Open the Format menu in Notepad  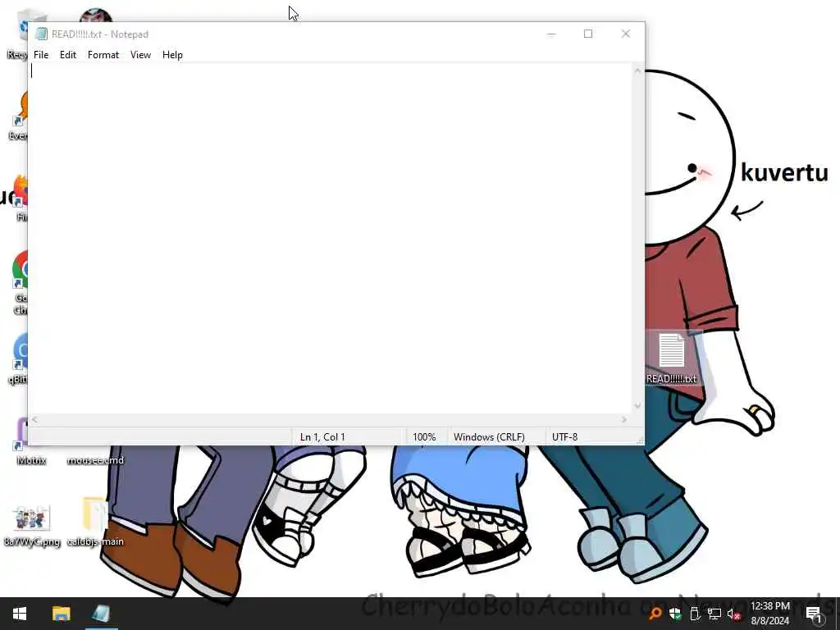(x=103, y=55)
